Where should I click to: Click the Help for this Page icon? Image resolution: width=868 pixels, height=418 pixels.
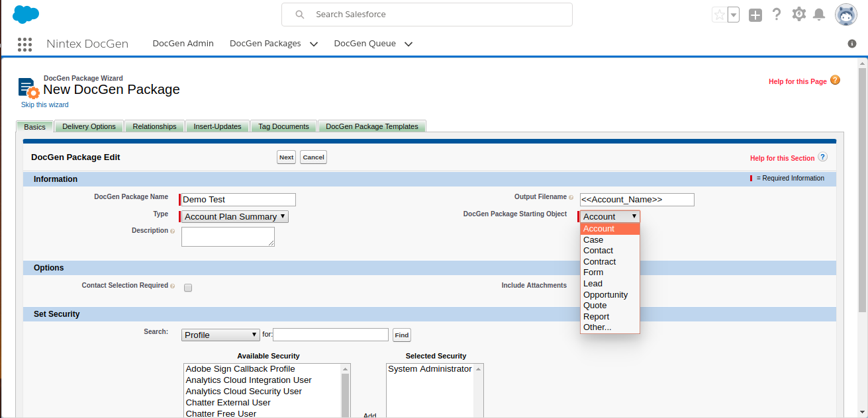point(835,81)
